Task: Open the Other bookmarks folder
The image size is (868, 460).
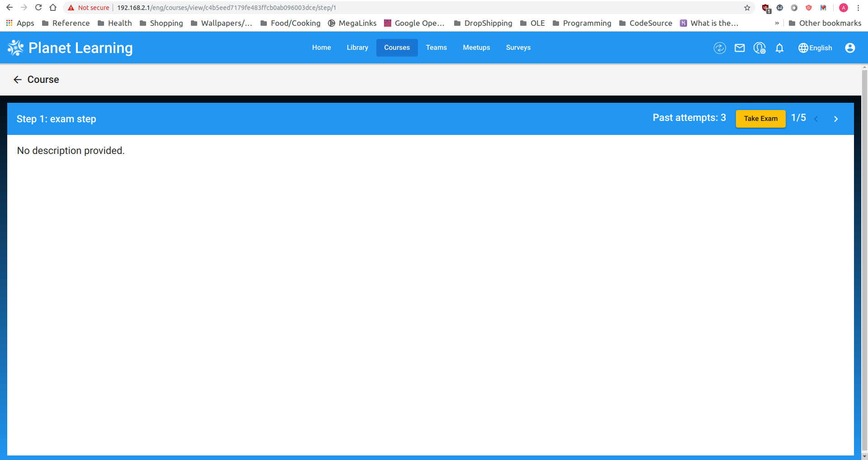Action: coord(825,23)
